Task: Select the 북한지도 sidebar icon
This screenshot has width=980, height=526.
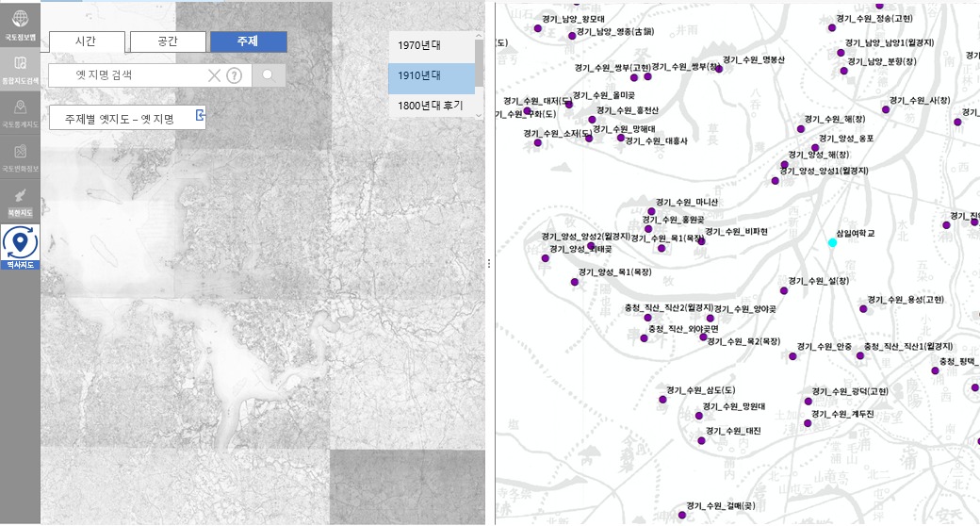Action: (20, 200)
